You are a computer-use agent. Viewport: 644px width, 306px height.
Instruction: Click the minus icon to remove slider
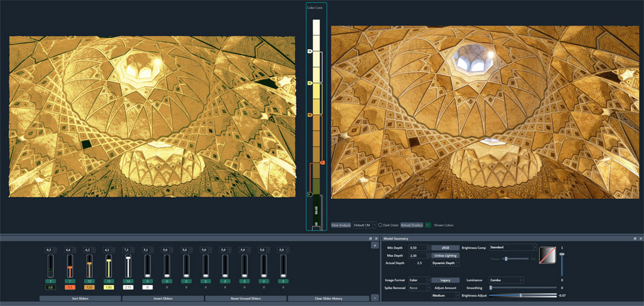pyautogui.click(x=374, y=297)
